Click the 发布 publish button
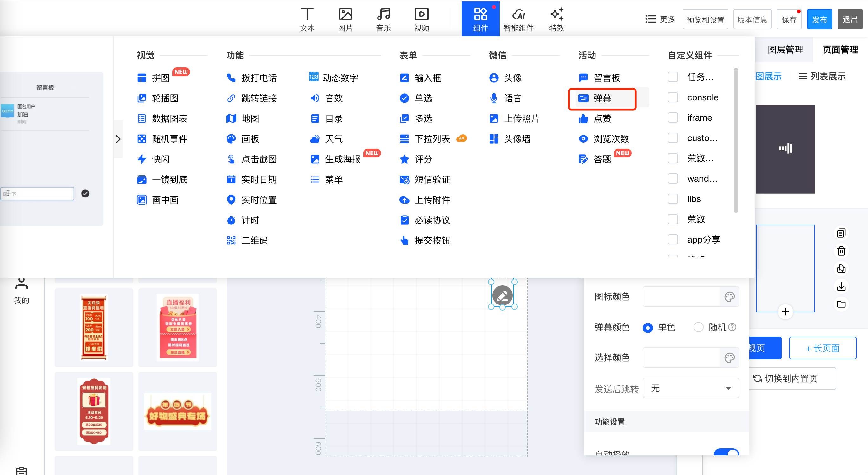The image size is (868, 475). (x=819, y=20)
